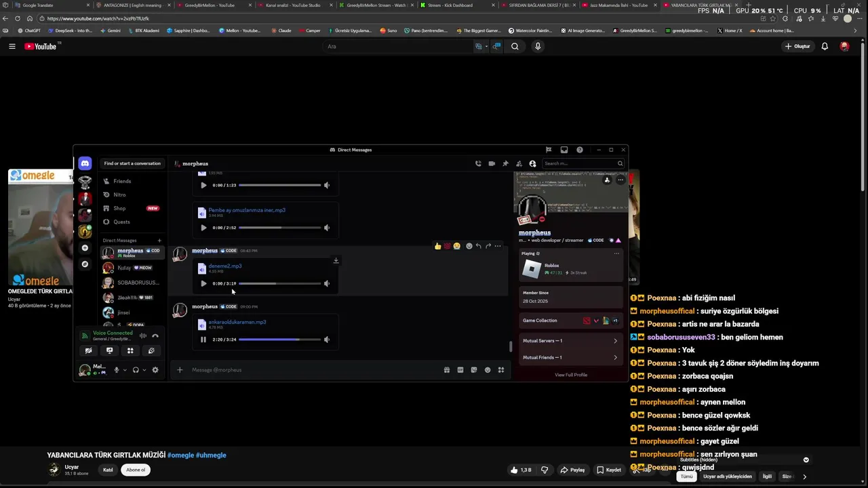Mute volume of deneme2.mp3 player
868x488 pixels.
(327, 283)
